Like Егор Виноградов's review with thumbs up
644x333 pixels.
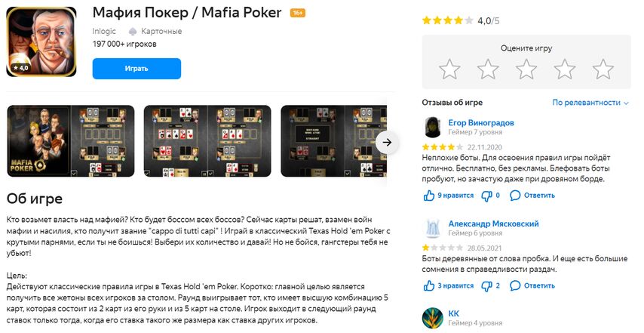point(429,196)
